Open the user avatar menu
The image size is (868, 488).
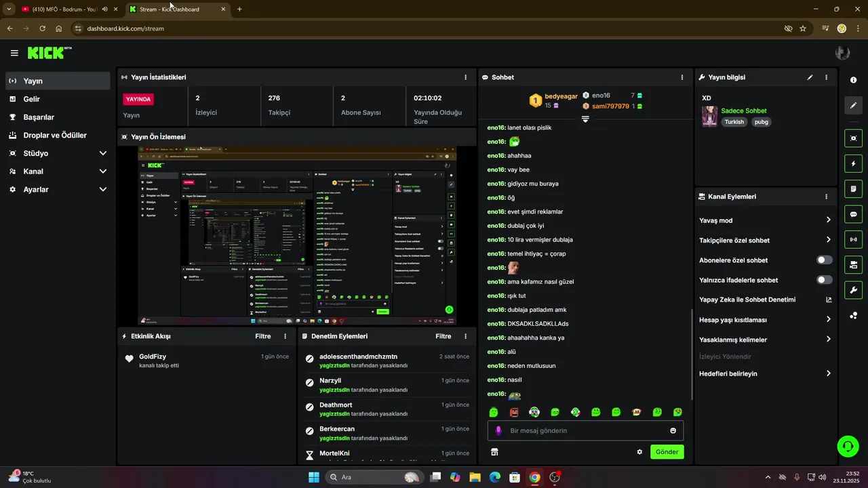(843, 53)
